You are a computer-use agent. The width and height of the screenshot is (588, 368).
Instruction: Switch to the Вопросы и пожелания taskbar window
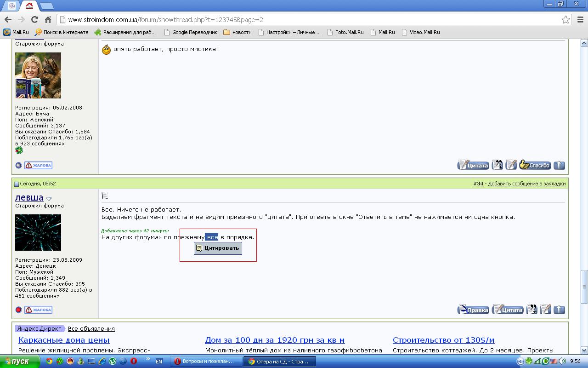coord(205,362)
